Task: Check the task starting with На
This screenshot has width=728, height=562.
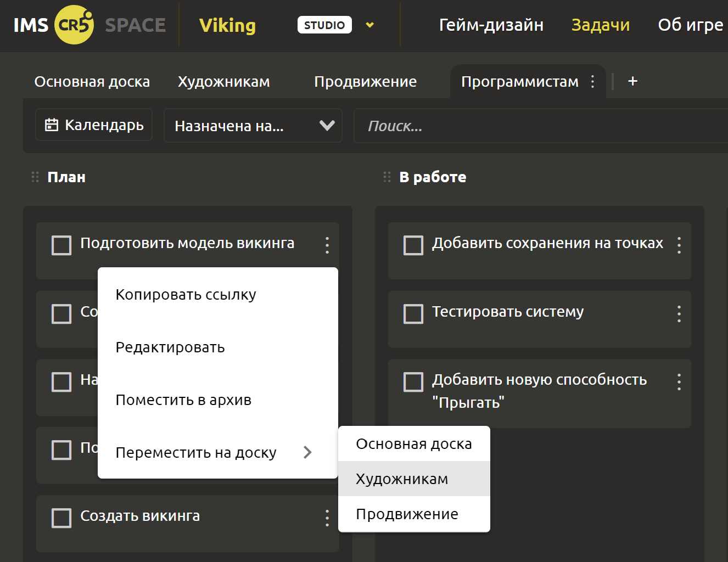Action: click(61, 382)
